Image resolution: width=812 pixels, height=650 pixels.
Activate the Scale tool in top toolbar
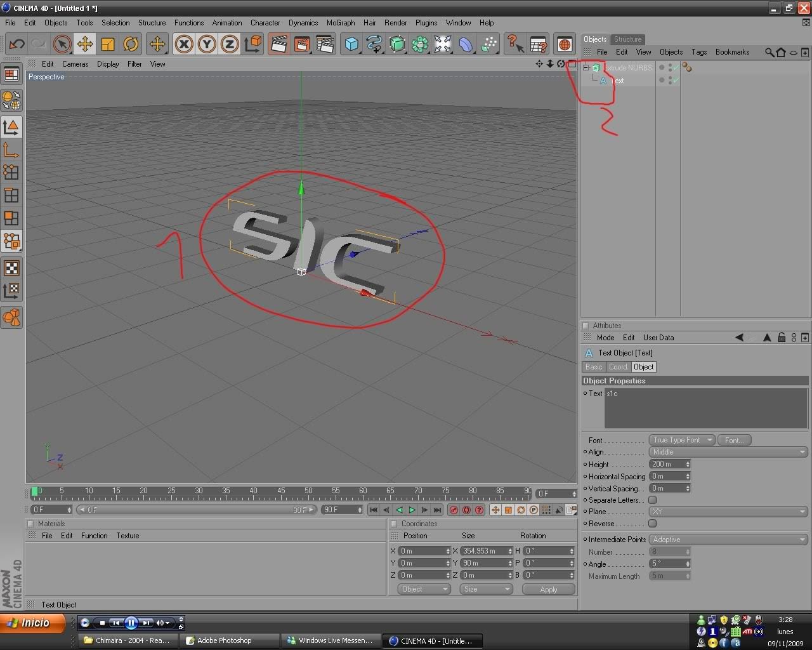108,44
